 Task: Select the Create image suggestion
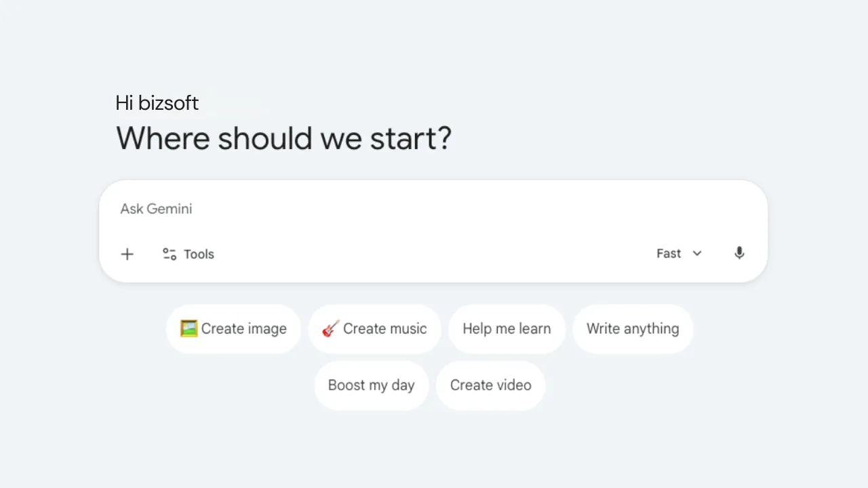[233, 329]
